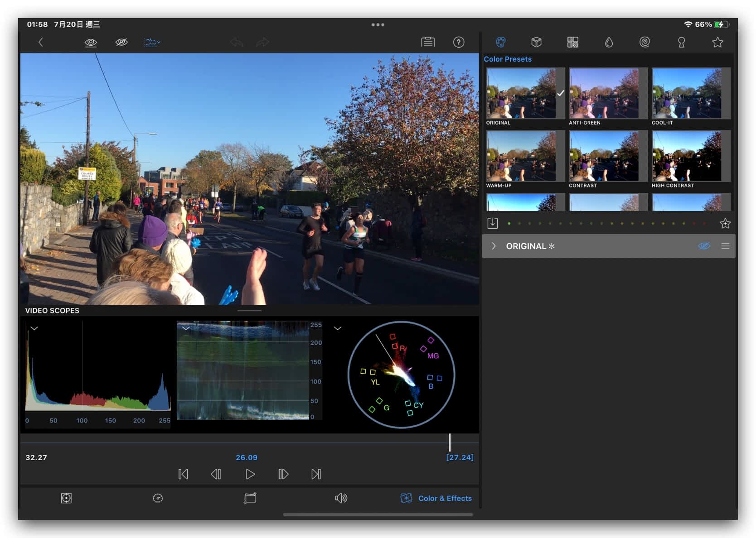Open the ORIGINAL effect reorder handle
The width and height of the screenshot is (756, 538).
point(725,246)
